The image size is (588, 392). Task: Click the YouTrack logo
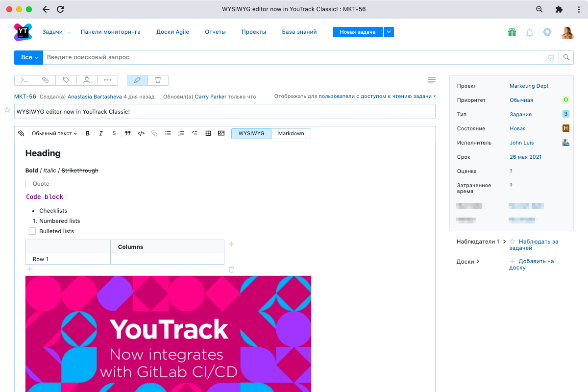[23, 32]
